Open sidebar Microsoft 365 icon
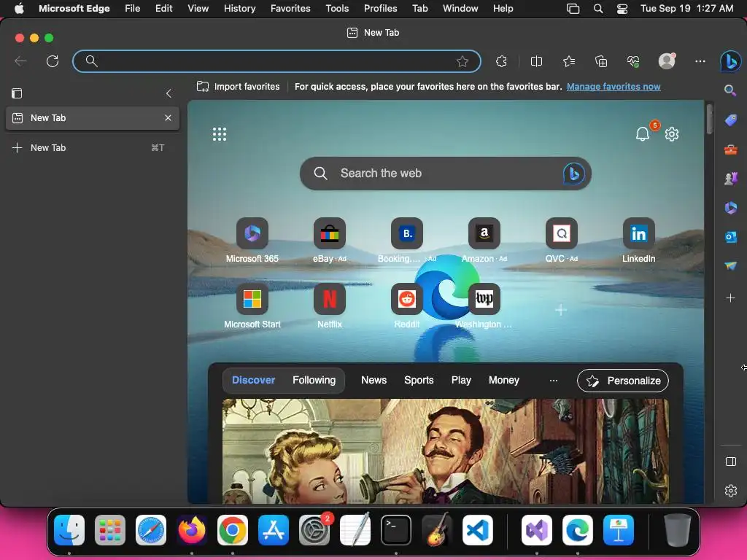The height and width of the screenshot is (560, 747). click(x=730, y=208)
